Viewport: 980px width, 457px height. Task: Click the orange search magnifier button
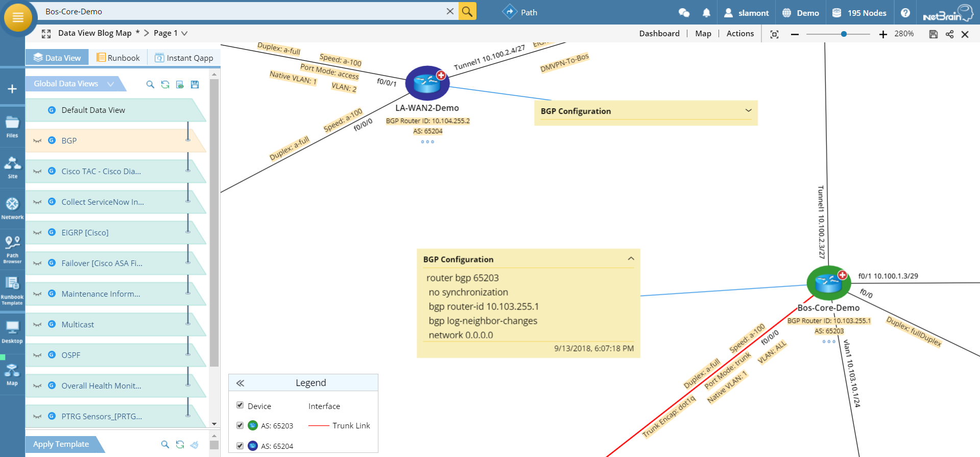point(467,11)
